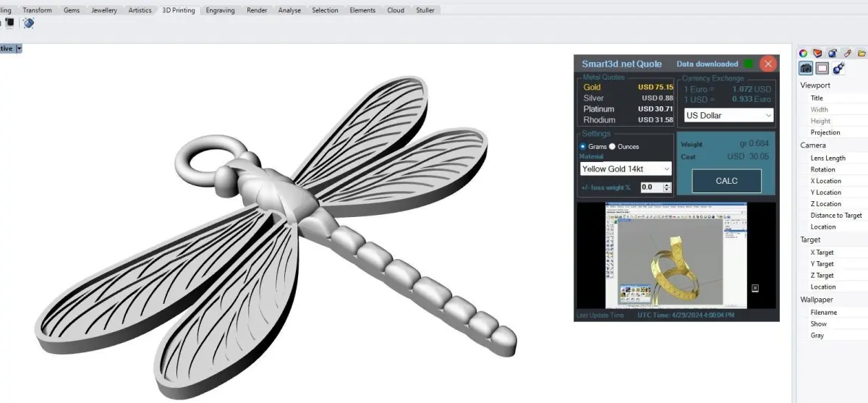Select the Show property under Wallpaper
Image resolution: width=868 pixels, height=403 pixels.
[x=833, y=323]
